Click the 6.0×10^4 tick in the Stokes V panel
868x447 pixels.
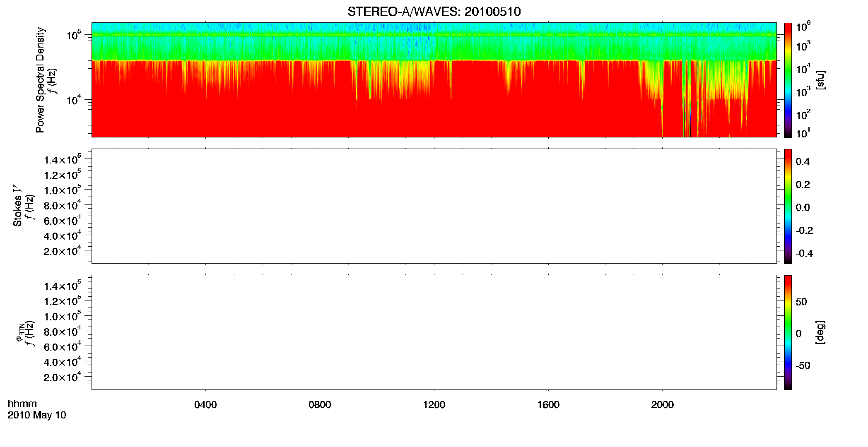point(62,221)
